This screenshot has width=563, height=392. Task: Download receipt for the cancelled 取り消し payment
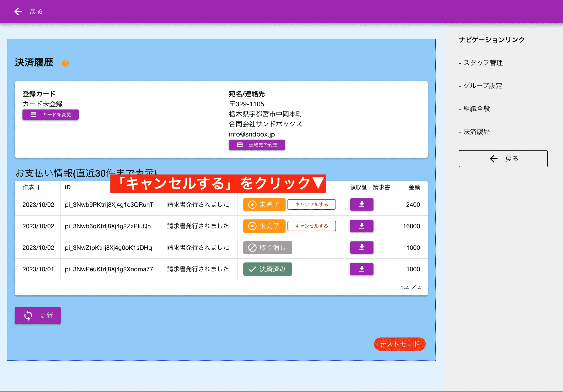click(362, 248)
